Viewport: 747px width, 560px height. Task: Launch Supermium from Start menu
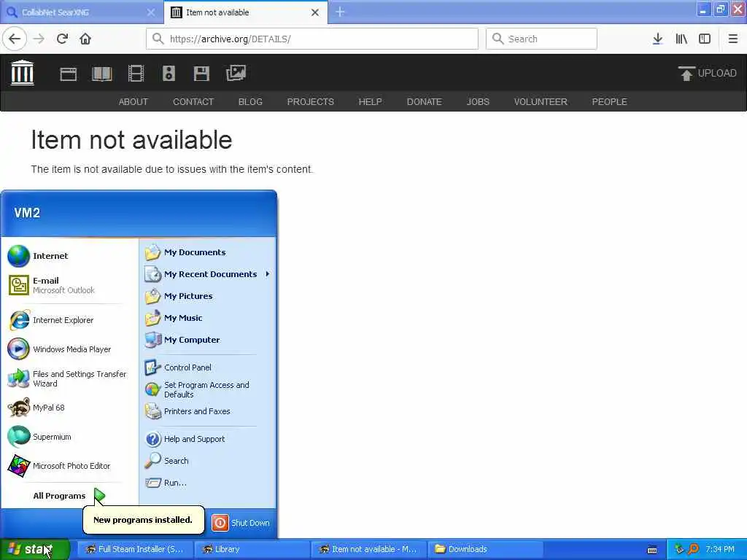[69, 437]
